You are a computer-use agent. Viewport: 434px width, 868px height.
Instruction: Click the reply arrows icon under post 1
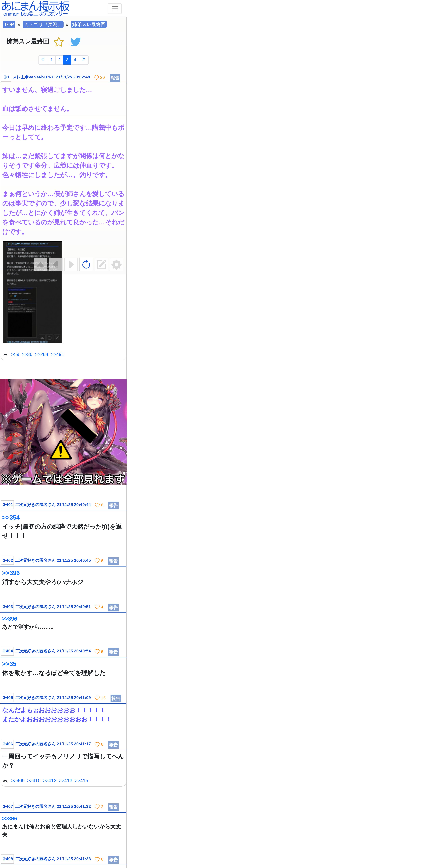[5, 354]
